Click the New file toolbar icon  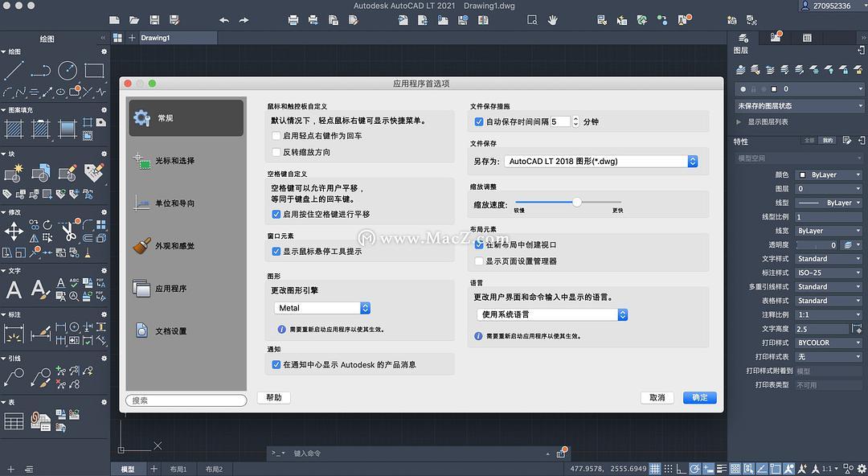(x=114, y=20)
